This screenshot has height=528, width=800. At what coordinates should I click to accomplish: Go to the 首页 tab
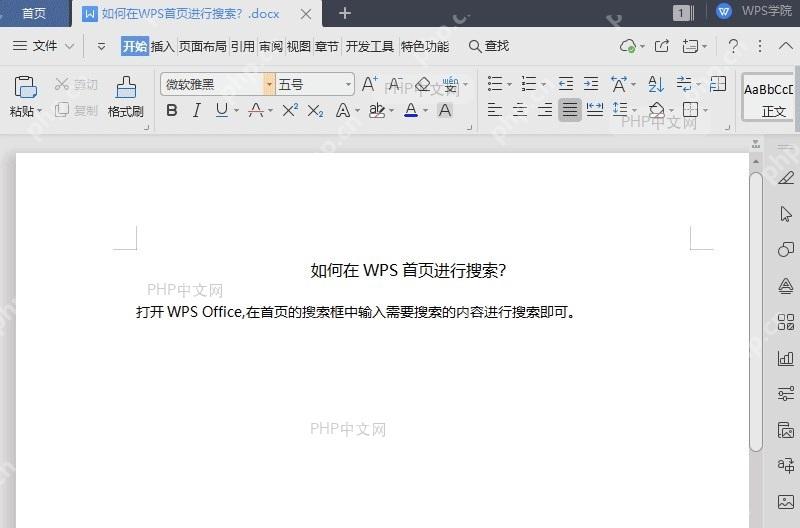(x=34, y=13)
